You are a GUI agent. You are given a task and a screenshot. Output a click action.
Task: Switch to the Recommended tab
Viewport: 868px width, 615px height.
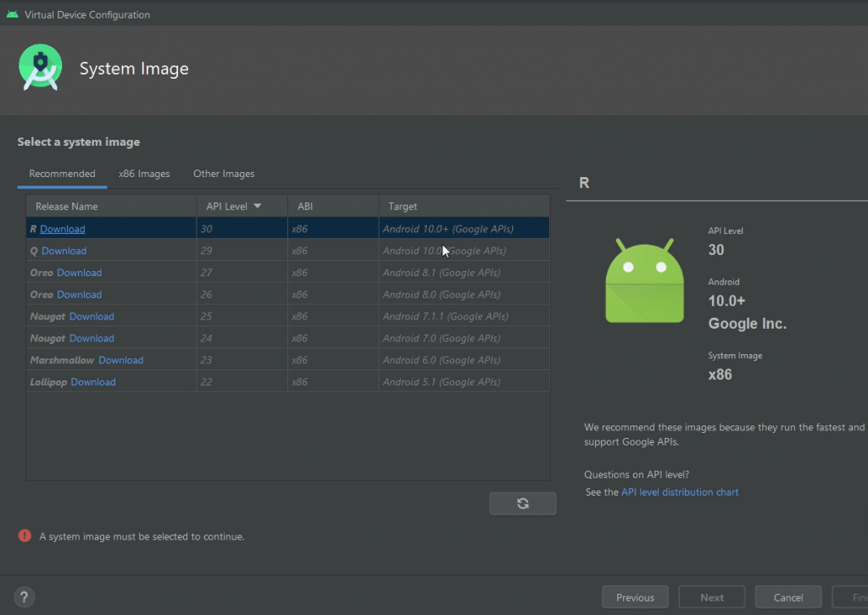click(62, 174)
